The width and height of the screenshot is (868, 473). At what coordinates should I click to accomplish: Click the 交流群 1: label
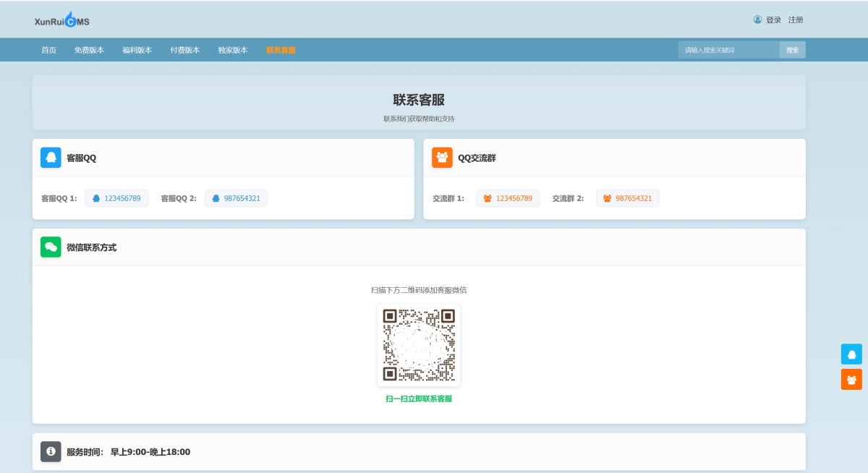coord(448,198)
